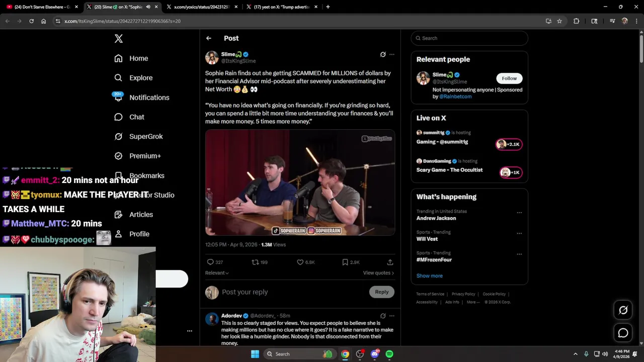Viewport: 644px width, 362px height.
Task: Click the Grok icon on Adordev's reply
Action: (383, 316)
